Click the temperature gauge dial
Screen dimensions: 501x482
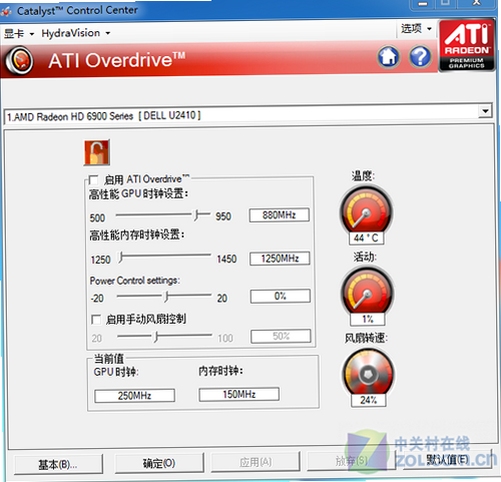click(366, 210)
